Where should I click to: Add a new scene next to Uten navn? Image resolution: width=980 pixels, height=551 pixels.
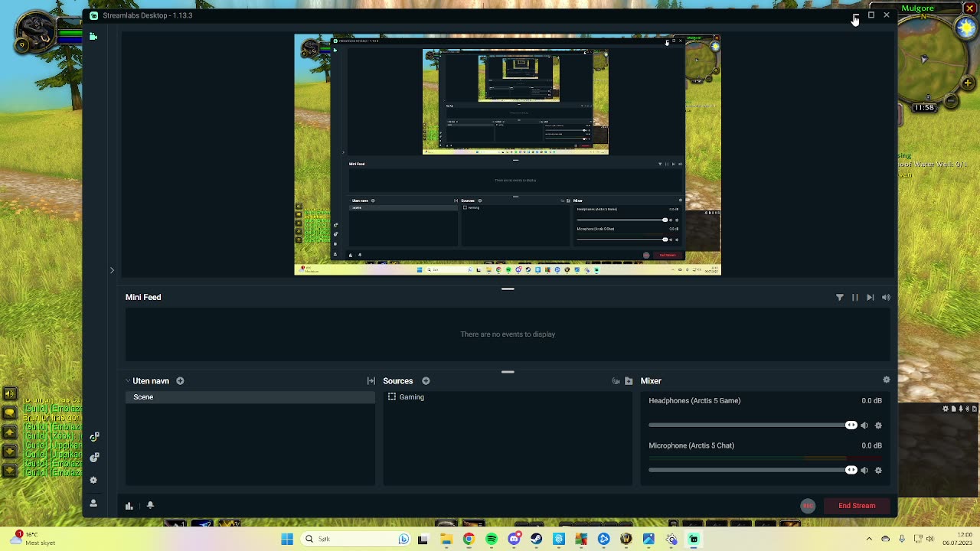point(180,380)
